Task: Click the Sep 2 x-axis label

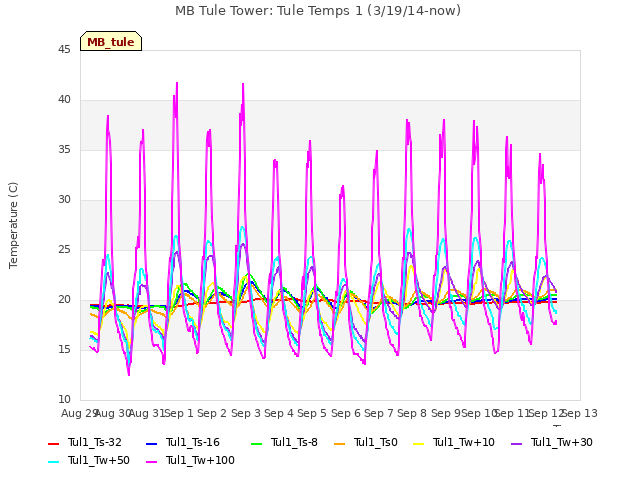Action: coord(212,413)
